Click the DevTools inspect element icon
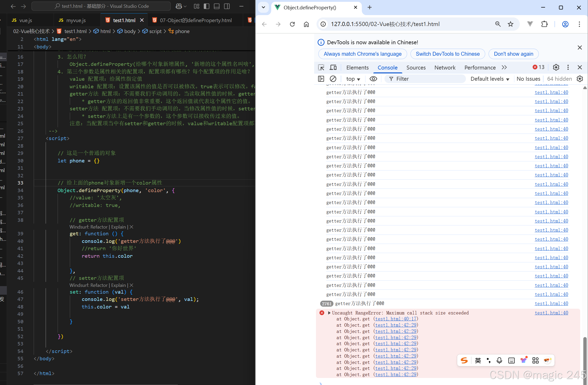Screen dimensions: 588x385 click(x=321, y=67)
